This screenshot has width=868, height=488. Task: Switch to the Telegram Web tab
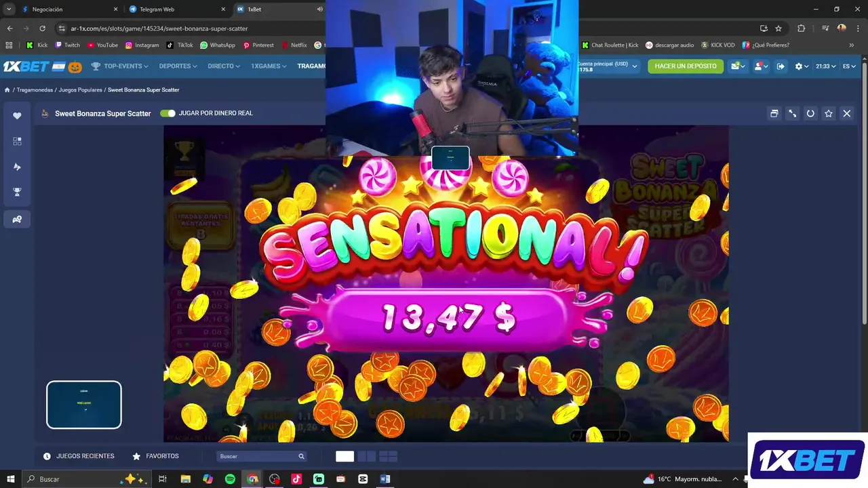[176, 9]
